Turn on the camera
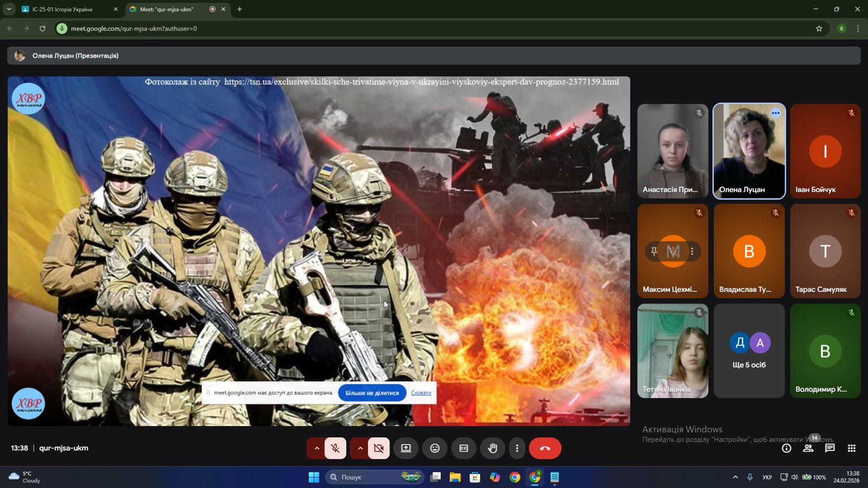This screenshot has height=488, width=868. click(x=379, y=448)
